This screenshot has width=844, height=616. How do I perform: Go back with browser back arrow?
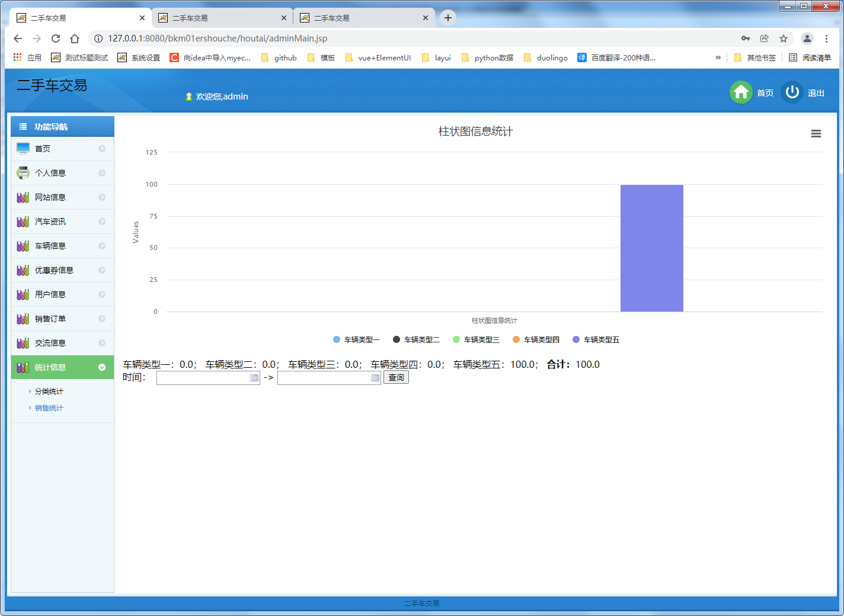18,38
